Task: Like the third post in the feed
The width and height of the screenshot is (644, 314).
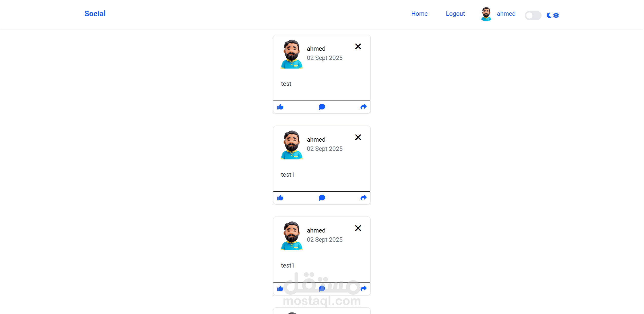Action: coord(280,289)
